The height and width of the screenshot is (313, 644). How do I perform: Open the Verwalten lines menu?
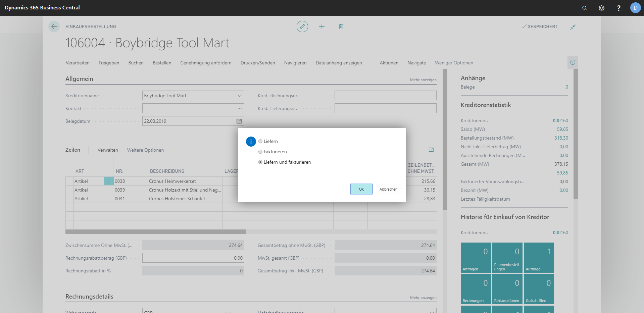[x=108, y=150]
